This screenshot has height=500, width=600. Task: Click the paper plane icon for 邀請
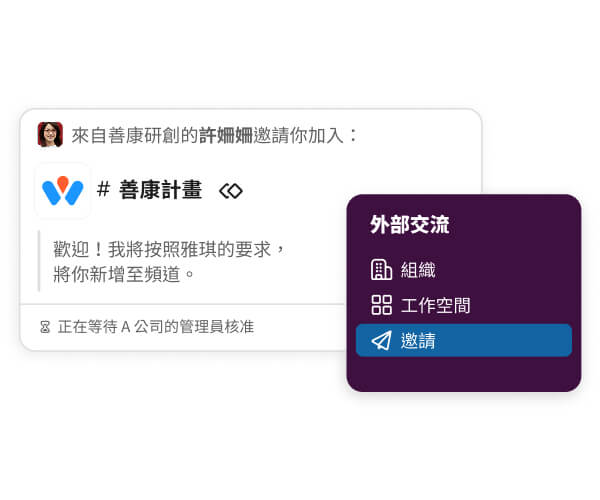[x=382, y=340]
